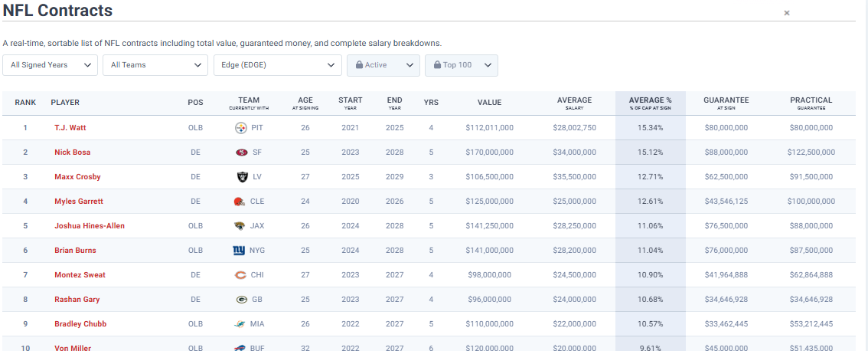Screen dimensions: 868x351
Task: Click the $112,011,000 contract value cell
Action: coord(490,128)
